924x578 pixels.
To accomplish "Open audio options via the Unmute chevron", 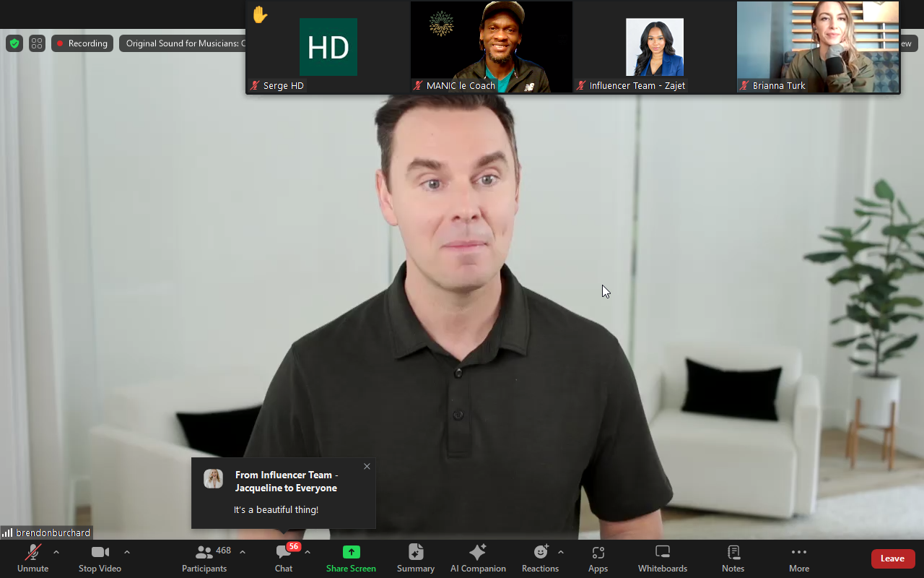I will click(56, 551).
